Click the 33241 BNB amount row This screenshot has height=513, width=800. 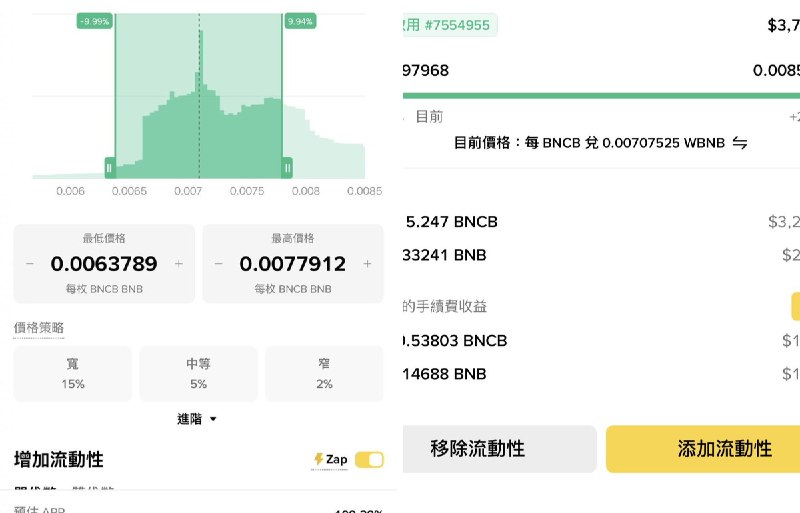pos(444,255)
